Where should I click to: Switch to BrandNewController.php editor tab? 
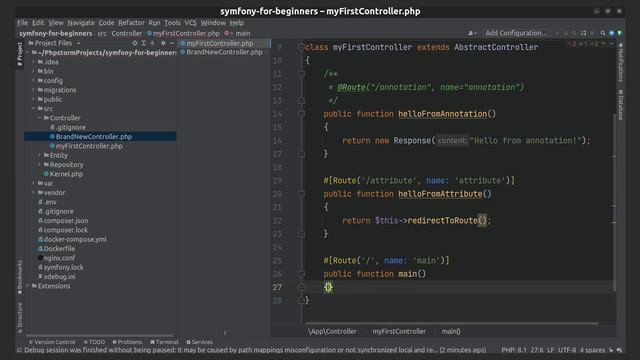224,52
